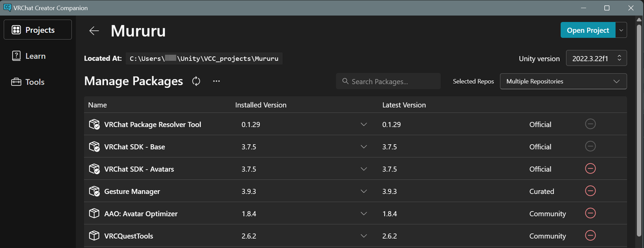Viewport: 644px width, 248px height.
Task: Click the VRChat Package Resolver Tool icon
Action: (x=94, y=124)
